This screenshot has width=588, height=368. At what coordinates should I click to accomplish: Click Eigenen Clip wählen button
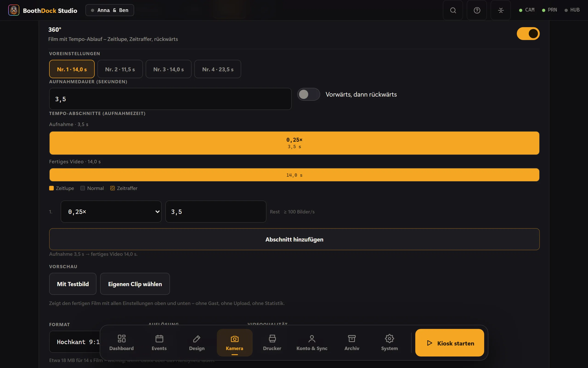[135, 284]
